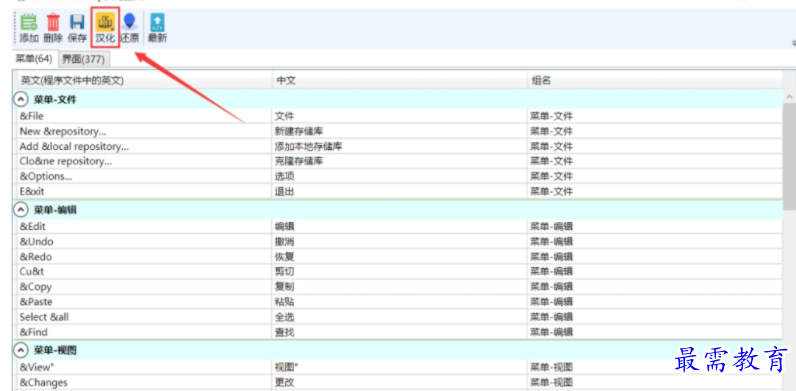Screen dimensions: 796x391
Task: Click the 保存 (Save) floppy icon
Action: click(x=77, y=28)
